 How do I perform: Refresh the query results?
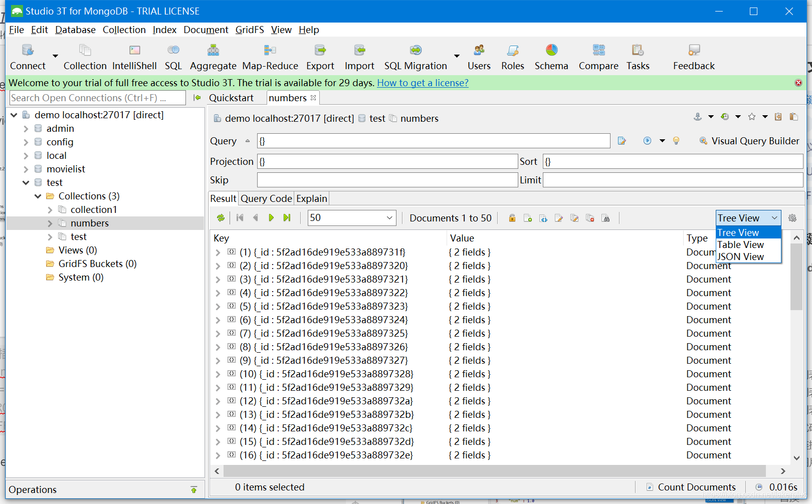pos(221,218)
